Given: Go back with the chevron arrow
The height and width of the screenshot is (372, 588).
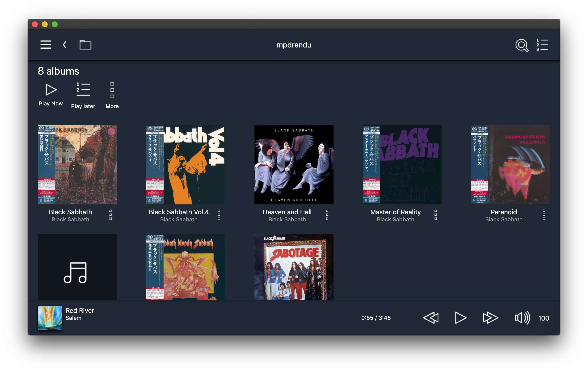Looking at the screenshot, I should pyautogui.click(x=65, y=45).
